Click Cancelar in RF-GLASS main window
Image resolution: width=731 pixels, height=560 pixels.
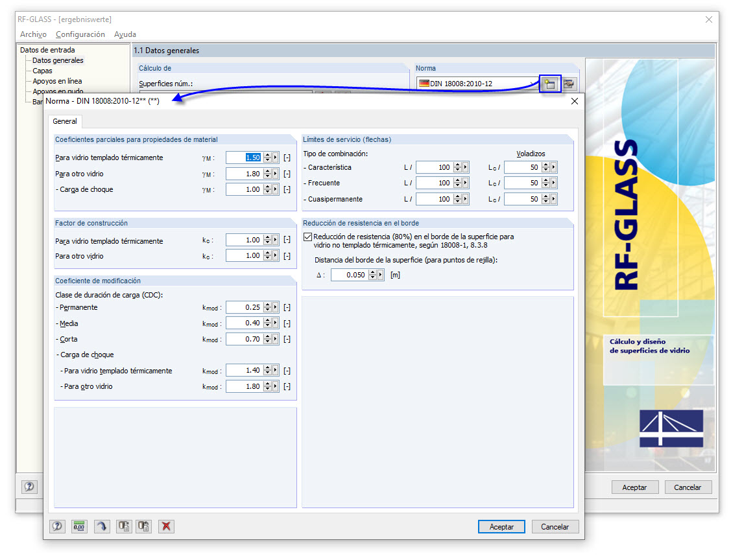pos(688,487)
